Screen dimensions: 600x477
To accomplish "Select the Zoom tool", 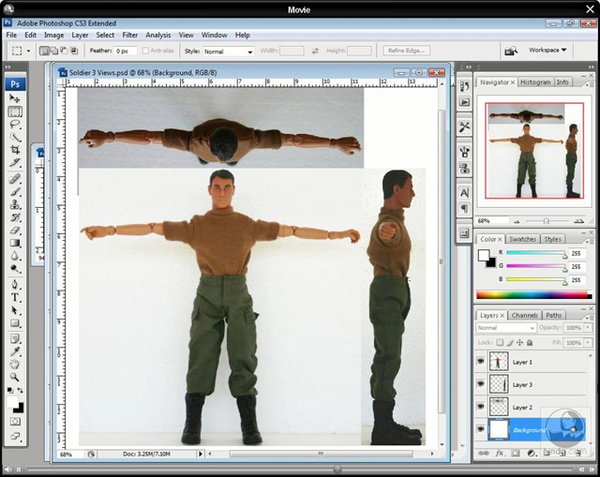I will [x=15, y=377].
